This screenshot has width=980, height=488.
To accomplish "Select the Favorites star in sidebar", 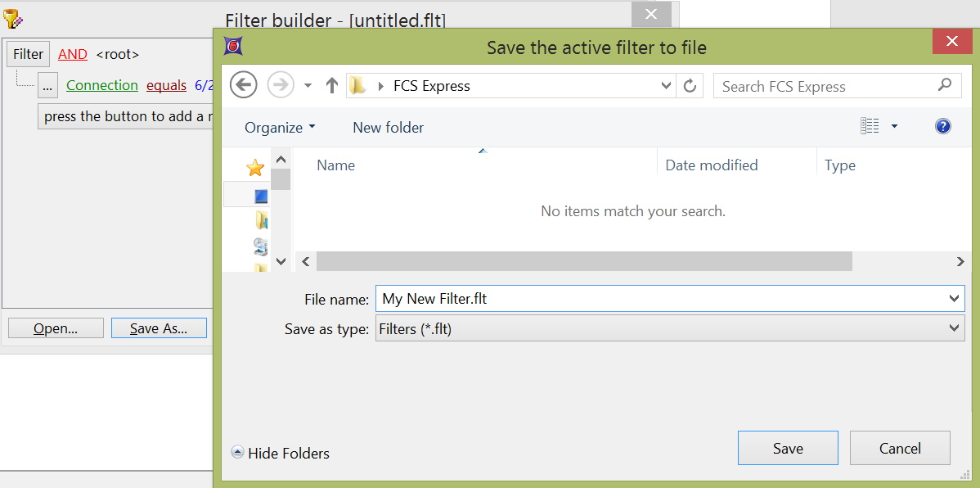I will pyautogui.click(x=255, y=168).
